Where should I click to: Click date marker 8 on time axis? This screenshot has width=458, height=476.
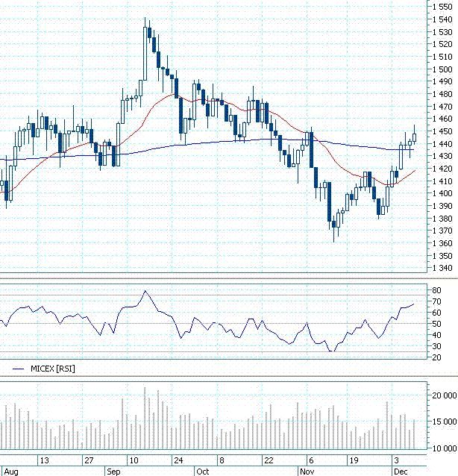pyautogui.click(x=222, y=460)
